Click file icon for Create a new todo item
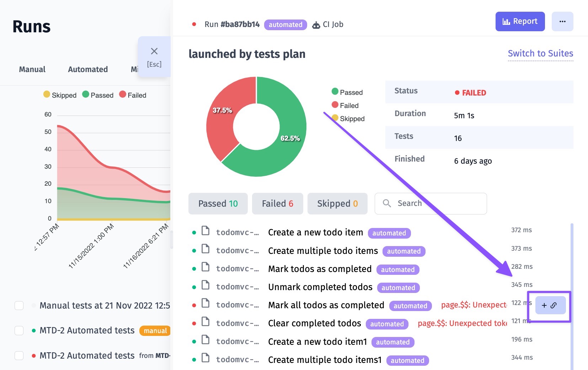588x370 pixels. pos(205,231)
